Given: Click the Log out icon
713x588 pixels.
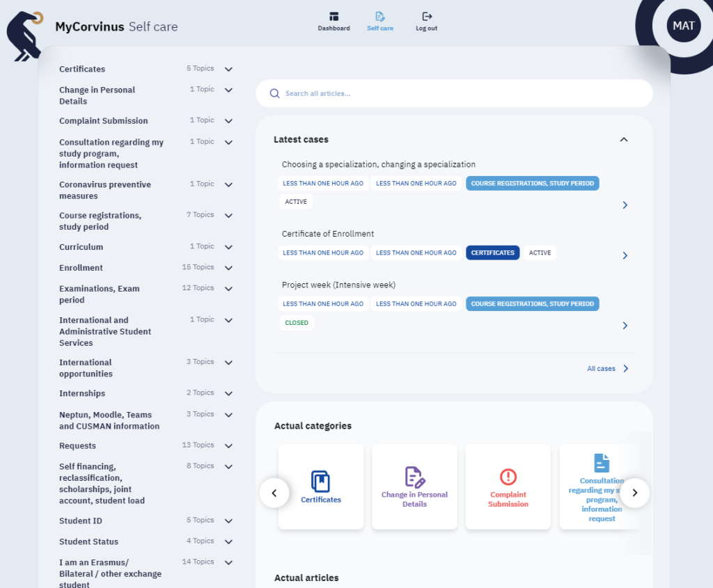Looking at the screenshot, I should click(427, 17).
